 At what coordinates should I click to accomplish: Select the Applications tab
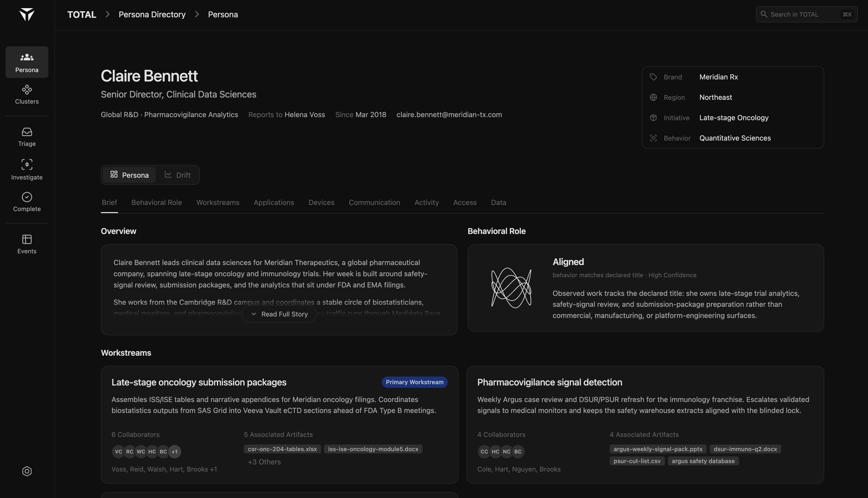274,202
